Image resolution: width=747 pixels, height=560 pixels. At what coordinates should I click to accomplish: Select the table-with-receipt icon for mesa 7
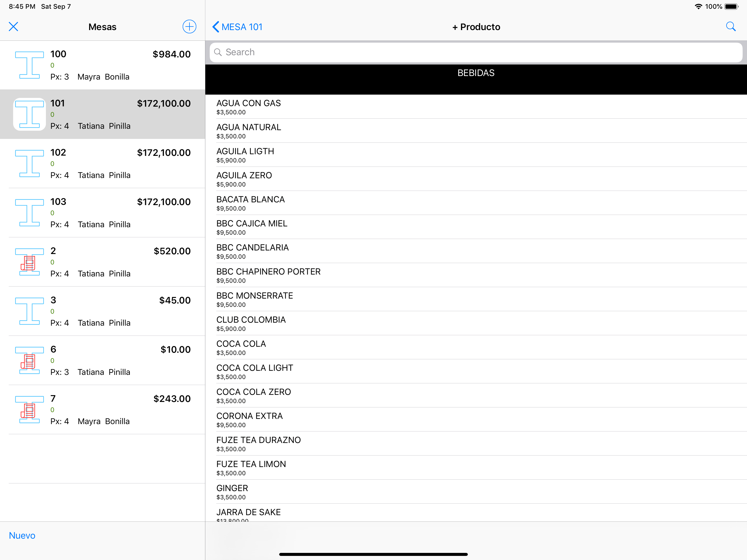pyautogui.click(x=29, y=410)
